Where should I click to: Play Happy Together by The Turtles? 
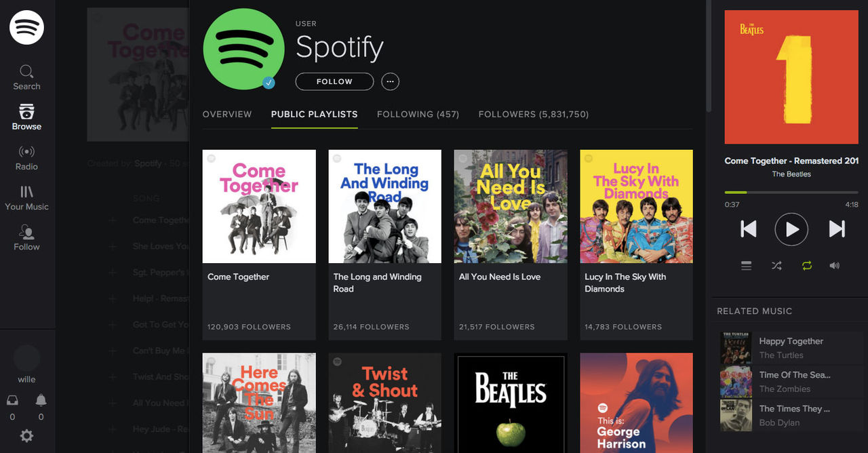click(x=791, y=347)
